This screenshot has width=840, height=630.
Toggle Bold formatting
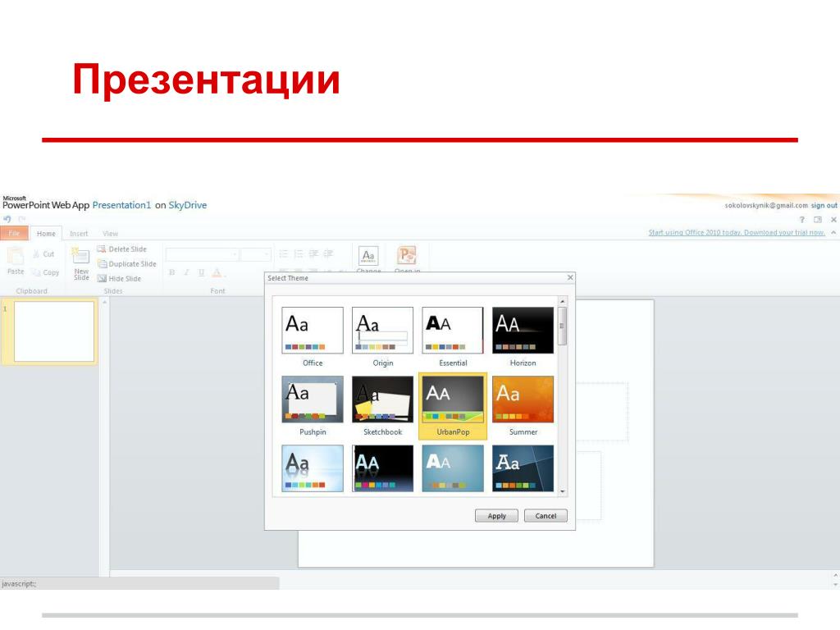click(x=172, y=272)
